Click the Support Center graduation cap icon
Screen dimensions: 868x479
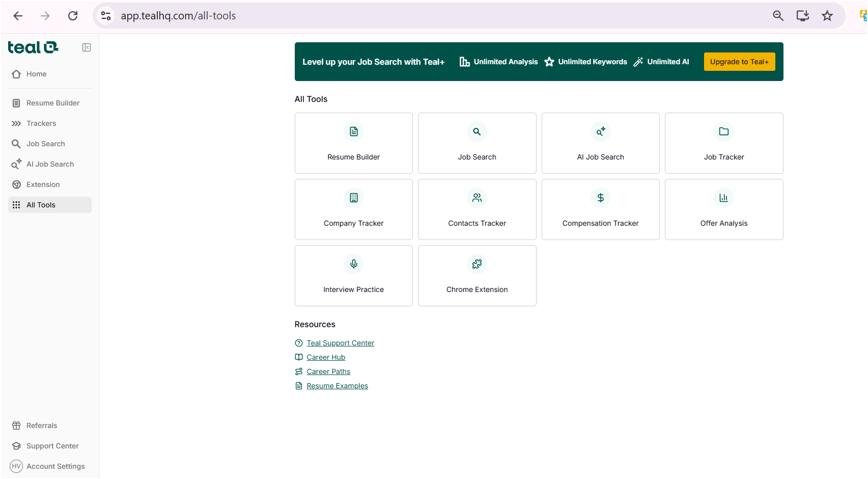coord(16,446)
